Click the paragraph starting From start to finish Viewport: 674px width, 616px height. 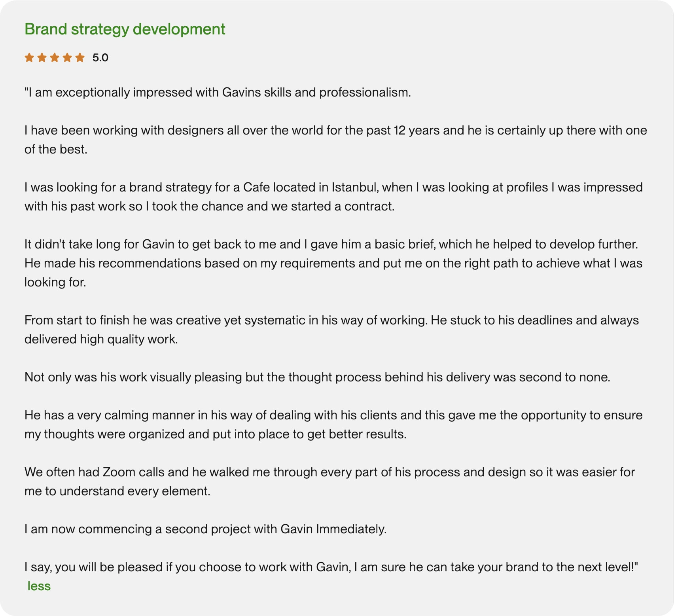(331, 320)
